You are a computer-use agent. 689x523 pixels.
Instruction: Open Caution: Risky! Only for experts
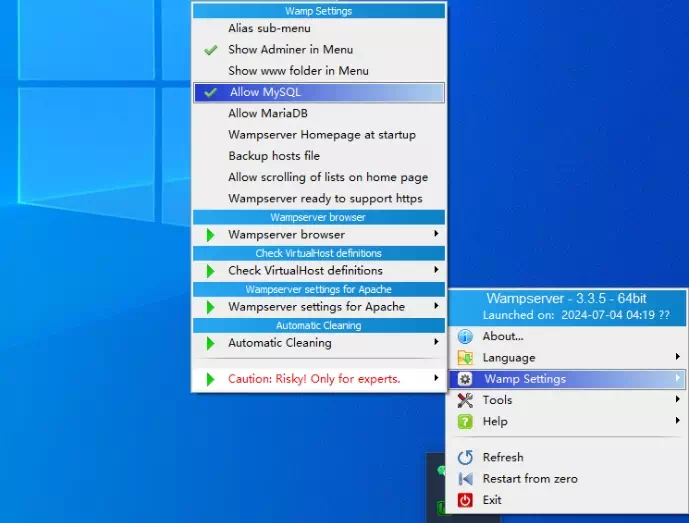(314, 379)
